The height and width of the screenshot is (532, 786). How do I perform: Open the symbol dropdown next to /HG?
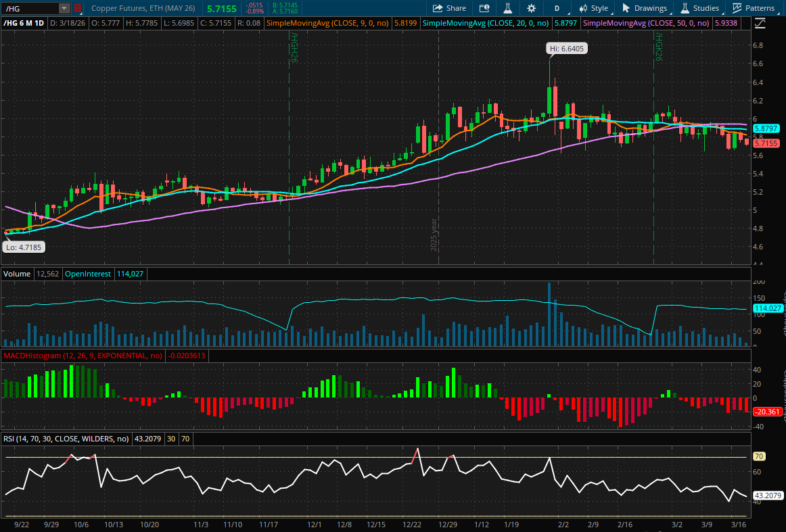click(64, 8)
